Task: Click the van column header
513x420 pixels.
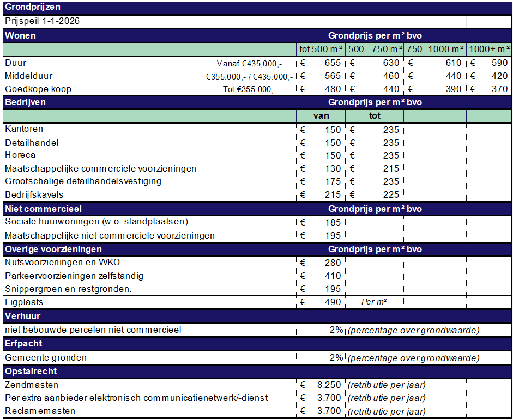Action: point(320,115)
